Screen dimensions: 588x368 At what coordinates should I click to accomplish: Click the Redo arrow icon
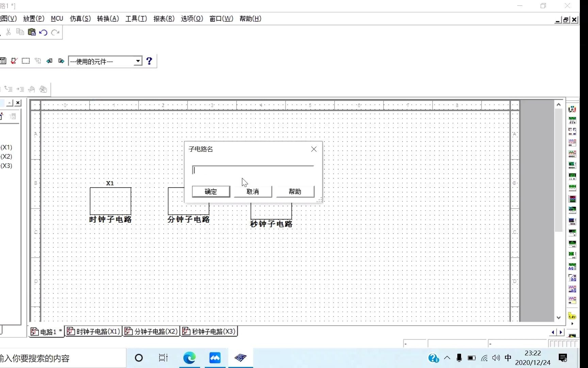[55, 32]
